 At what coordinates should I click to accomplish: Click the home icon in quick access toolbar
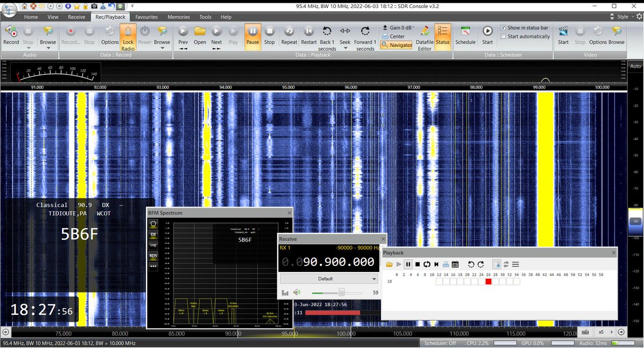pos(25,6)
